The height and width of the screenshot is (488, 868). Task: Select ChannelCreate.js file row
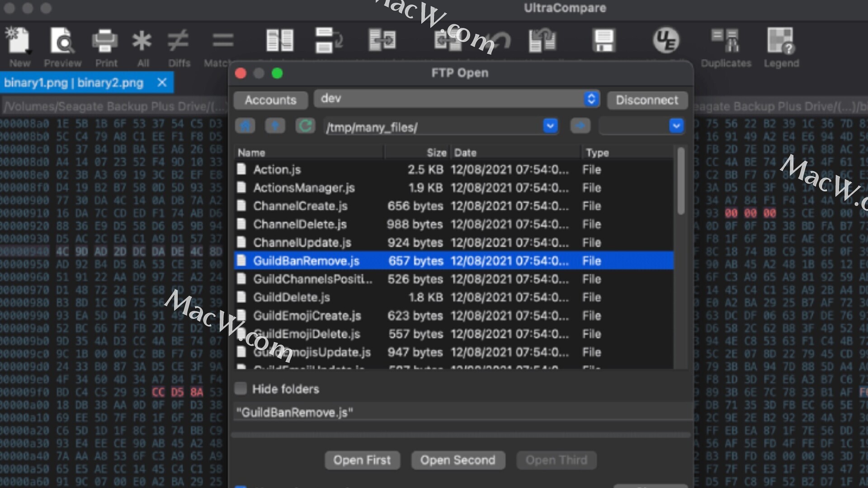453,206
